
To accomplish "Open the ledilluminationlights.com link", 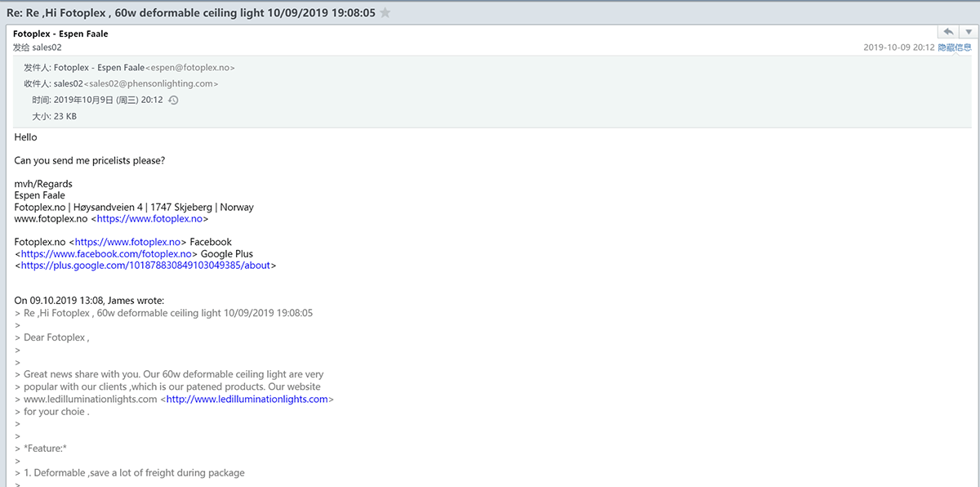I will tap(247, 400).
